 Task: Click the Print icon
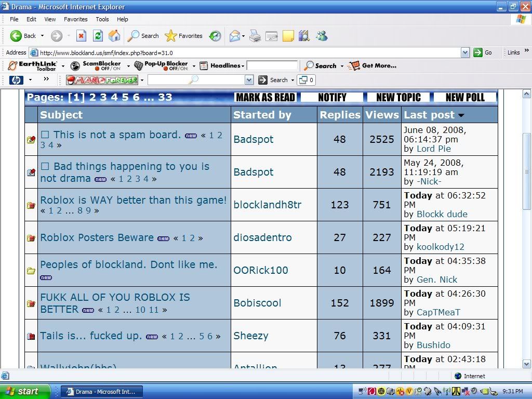(x=255, y=36)
